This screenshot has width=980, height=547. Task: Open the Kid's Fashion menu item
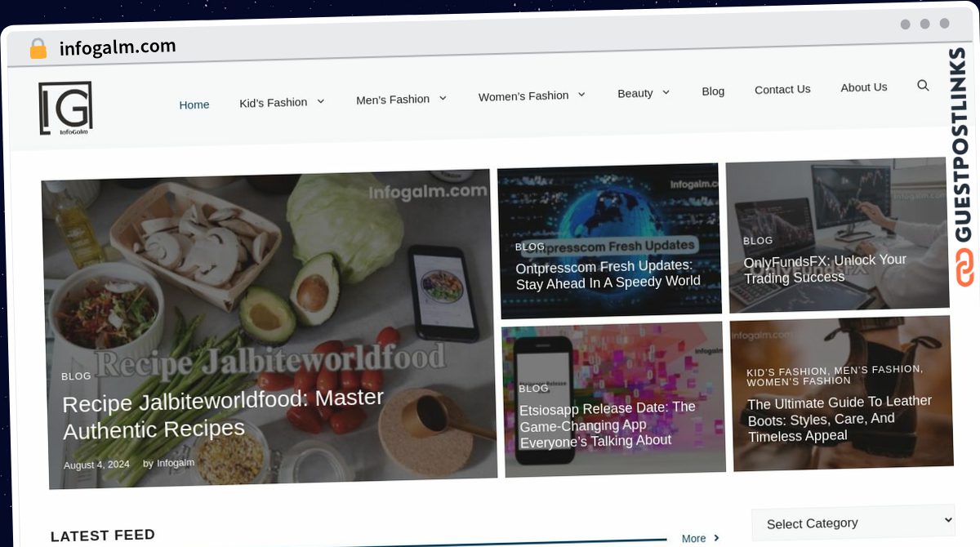(x=273, y=102)
